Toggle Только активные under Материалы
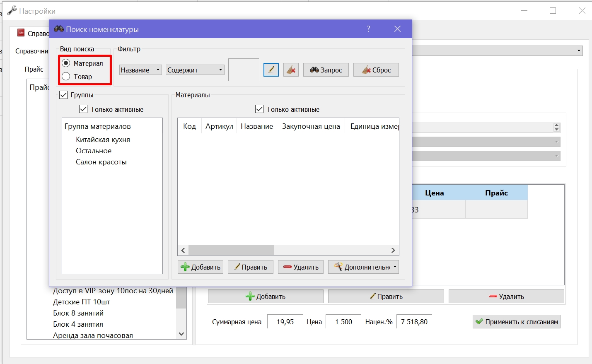Viewport: 592px width, 364px height. point(259,109)
